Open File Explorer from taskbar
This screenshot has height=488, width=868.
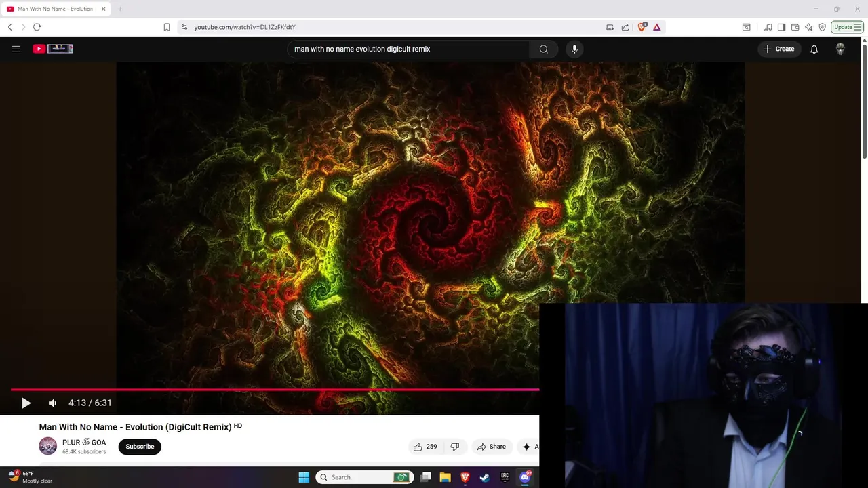pyautogui.click(x=446, y=477)
